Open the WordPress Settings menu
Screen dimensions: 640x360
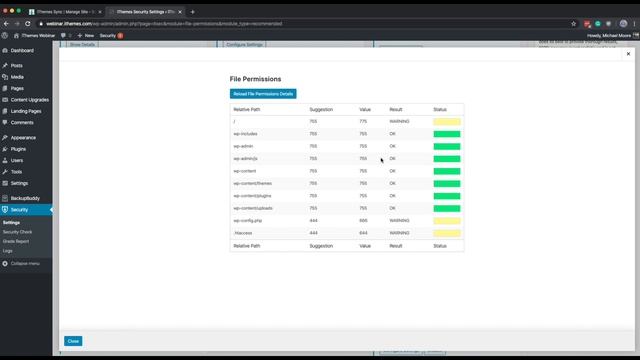pos(19,183)
